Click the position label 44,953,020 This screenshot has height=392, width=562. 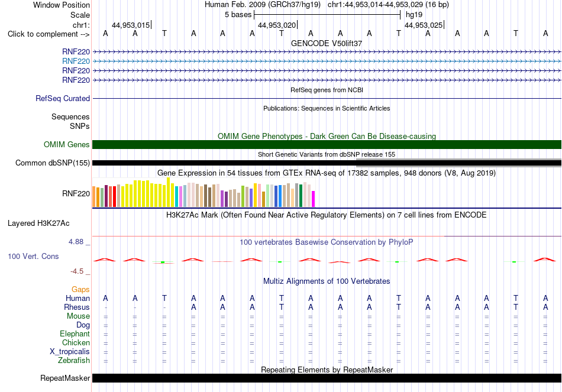click(x=277, y=25)
